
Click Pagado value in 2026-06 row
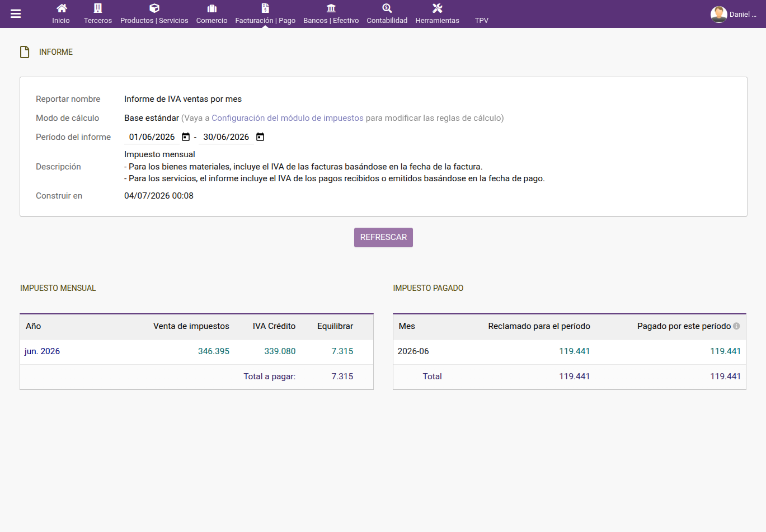pos(726,351)
